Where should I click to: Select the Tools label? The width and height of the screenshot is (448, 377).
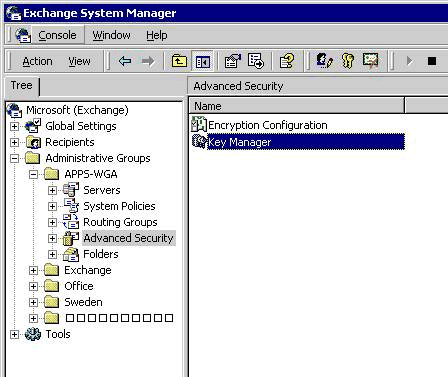[x=58, y=334]
